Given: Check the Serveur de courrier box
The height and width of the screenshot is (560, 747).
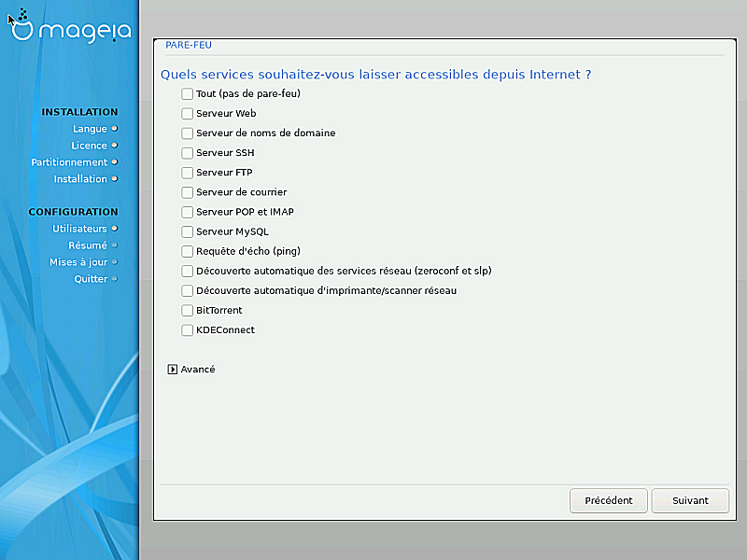Looking at the screenshot, I should pyautogui.click(x=188, y=192).
